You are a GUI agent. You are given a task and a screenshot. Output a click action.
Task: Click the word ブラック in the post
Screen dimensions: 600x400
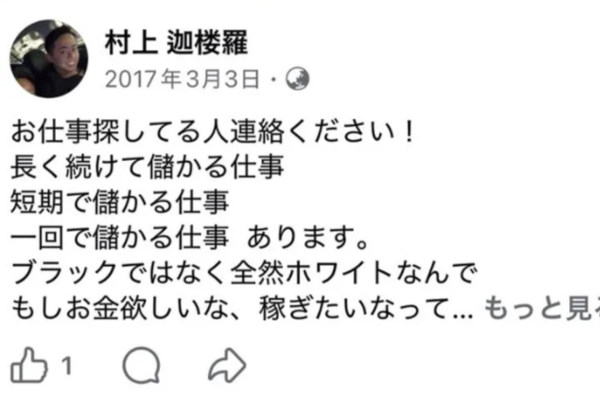pos(65,273)
